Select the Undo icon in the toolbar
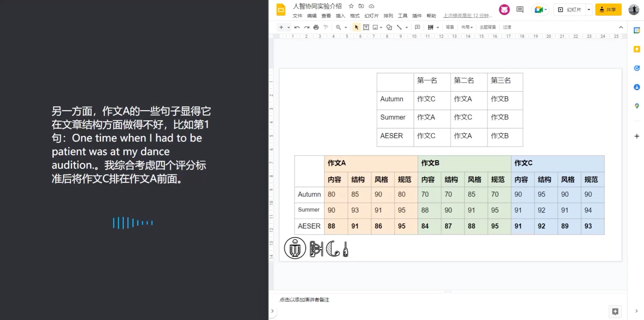Viewport: 644px width, 320px height. [x=296, y=27]
